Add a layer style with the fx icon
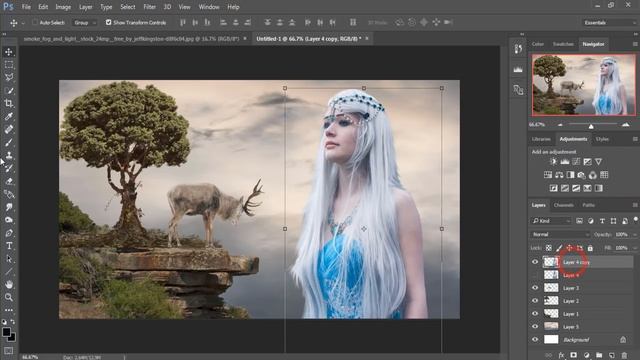Viewport: 640px width, 360px height. coord(562,356)
